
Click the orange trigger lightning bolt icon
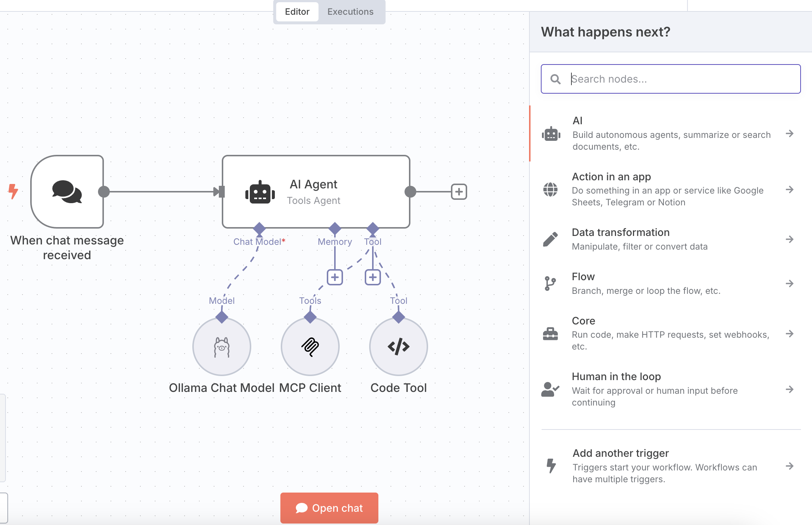[13, 191]
